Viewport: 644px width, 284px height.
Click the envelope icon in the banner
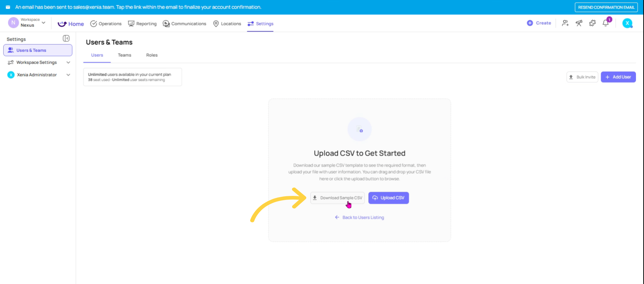click(x=7, y=7)
